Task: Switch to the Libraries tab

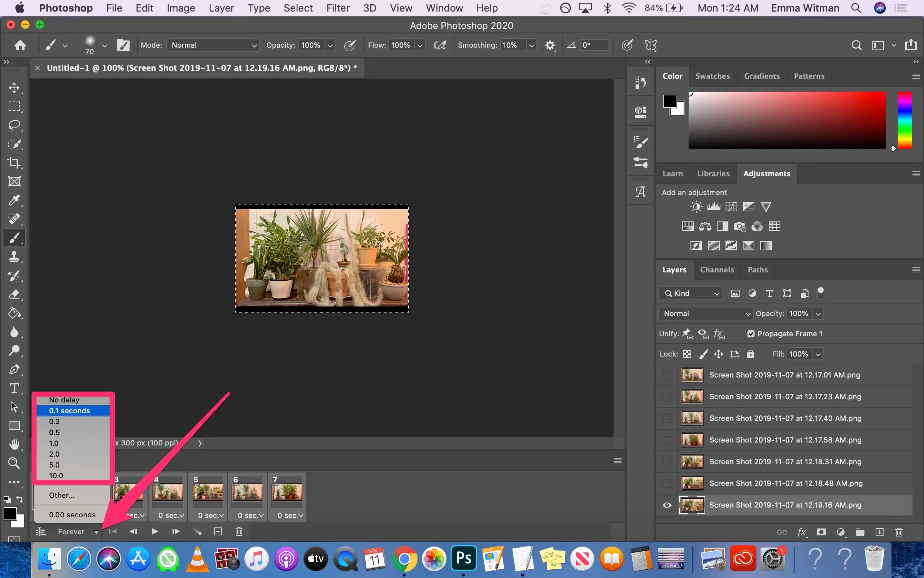Action: (x=713, y=174)
